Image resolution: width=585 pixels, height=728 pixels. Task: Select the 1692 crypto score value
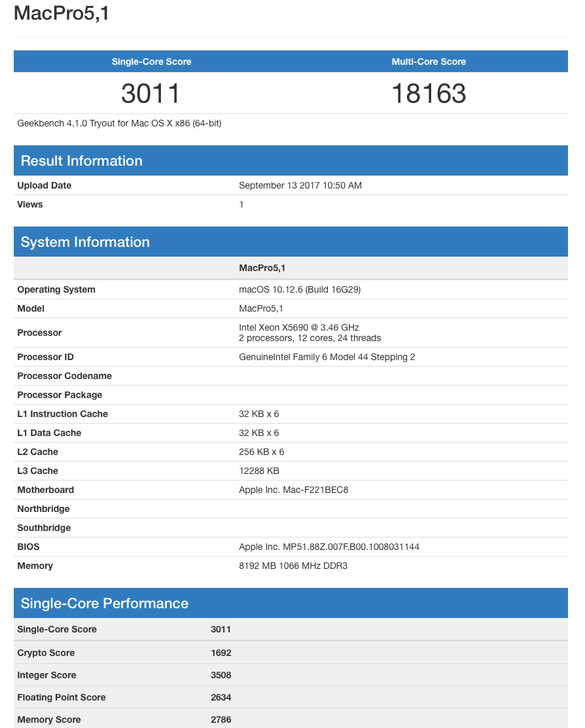point(221,653)
